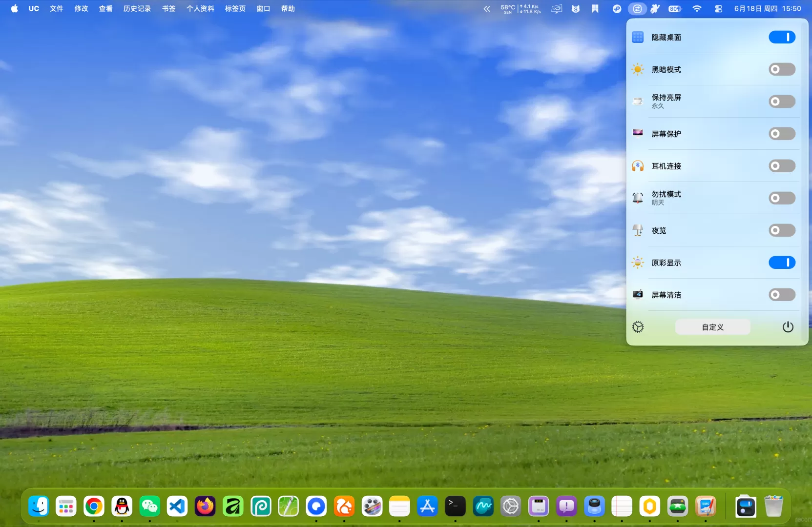Click the 耳机连接 headphones icon
This screenshot has height=527, width=812.
pos(638,166)
